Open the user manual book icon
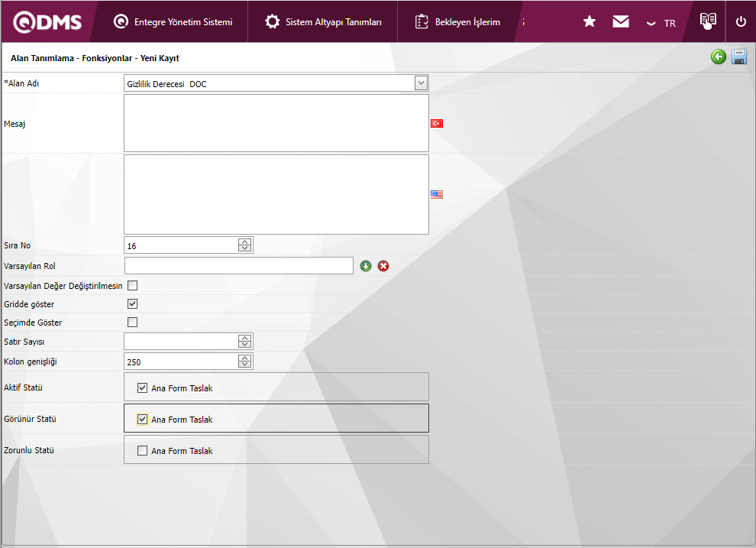 click(708, 21)
